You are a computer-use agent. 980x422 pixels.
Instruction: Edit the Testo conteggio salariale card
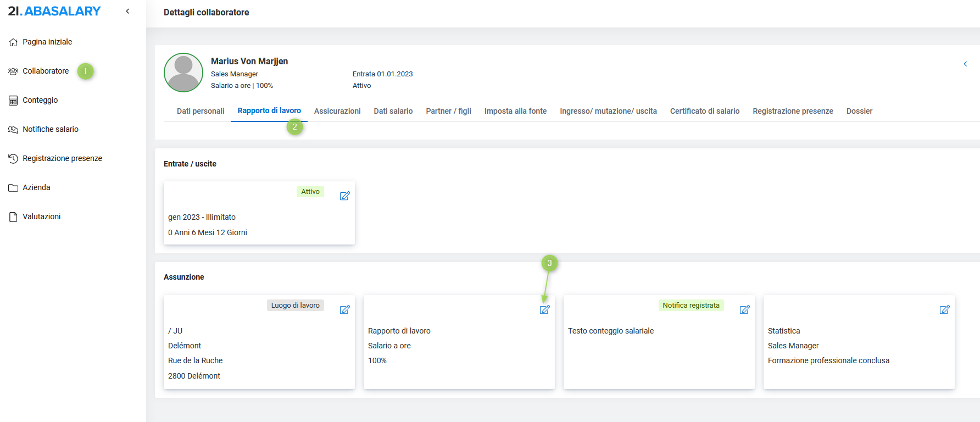(744, 310)
